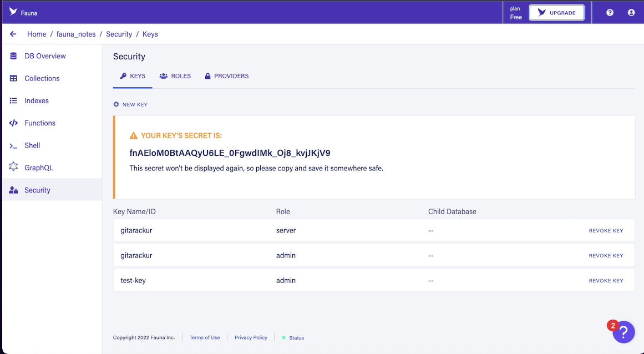
Task: Click the DB Overview database icon
Action: [13, 56]
